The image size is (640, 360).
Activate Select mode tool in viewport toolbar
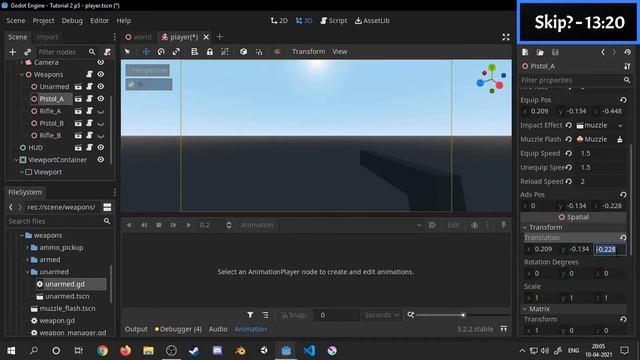coord(127,52)
